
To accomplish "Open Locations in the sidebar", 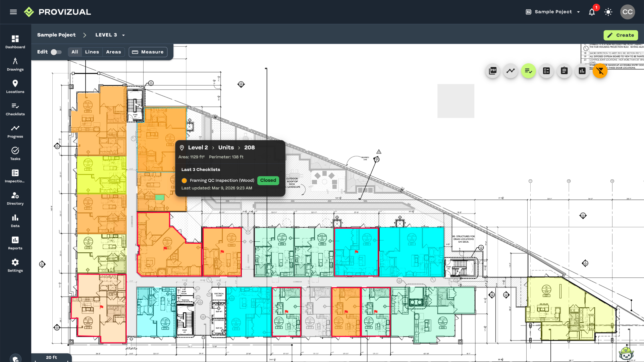I will [x=15, y=86].
